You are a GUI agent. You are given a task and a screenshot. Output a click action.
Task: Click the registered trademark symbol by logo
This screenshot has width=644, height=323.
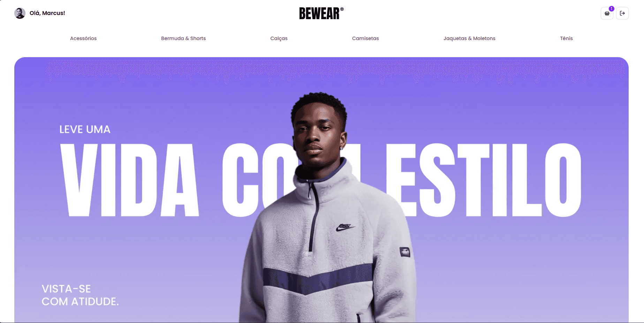tap(342, 9)
